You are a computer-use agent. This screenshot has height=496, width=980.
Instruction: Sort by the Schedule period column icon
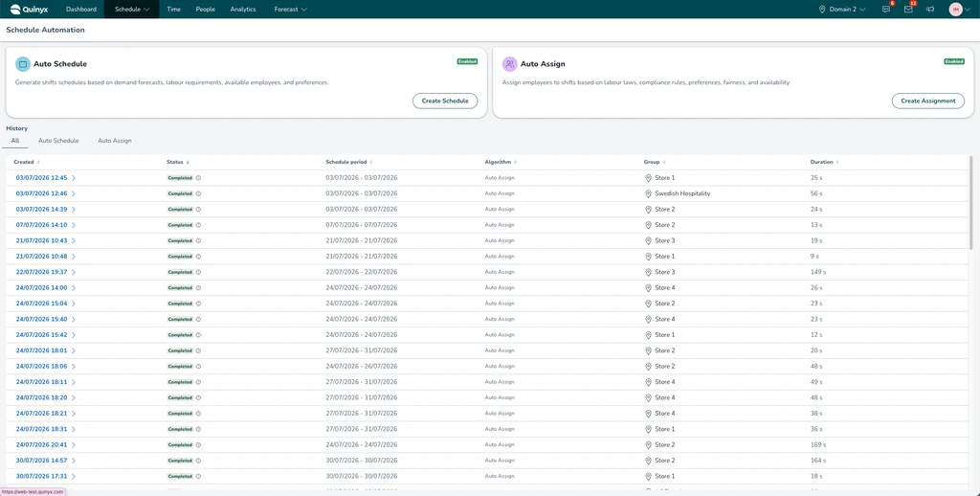click(370, 162)
